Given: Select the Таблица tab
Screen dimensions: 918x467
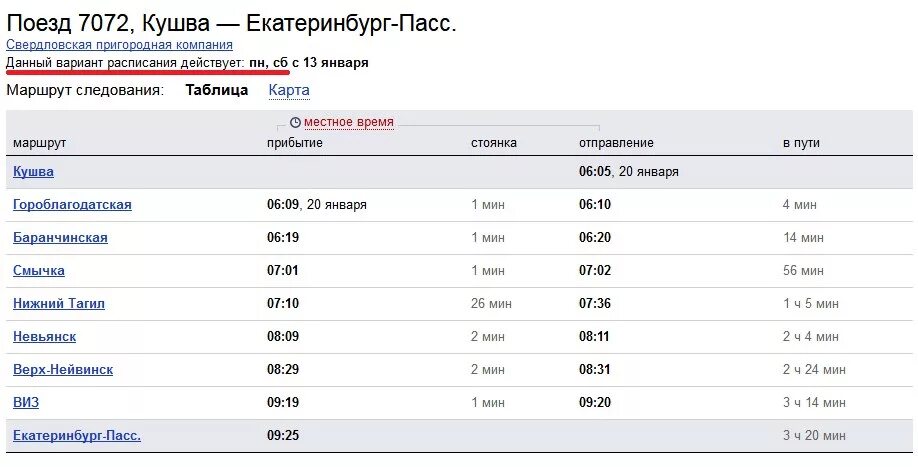Looking at the screenshot, I should (x=217, y=90).
